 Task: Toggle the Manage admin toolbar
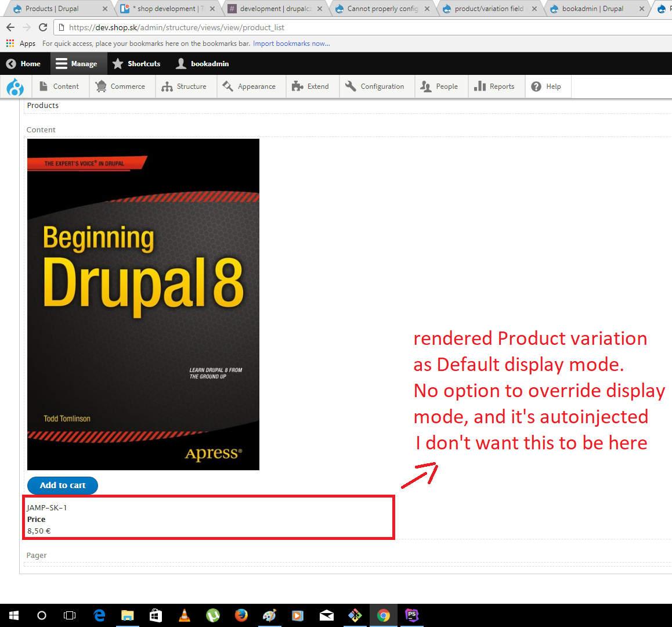pyautogui.click(x=78, y=64)
